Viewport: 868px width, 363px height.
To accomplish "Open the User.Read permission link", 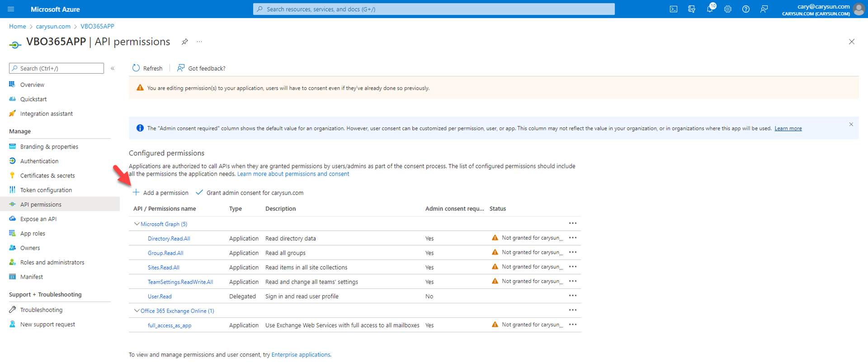I will tap(160, 296).
